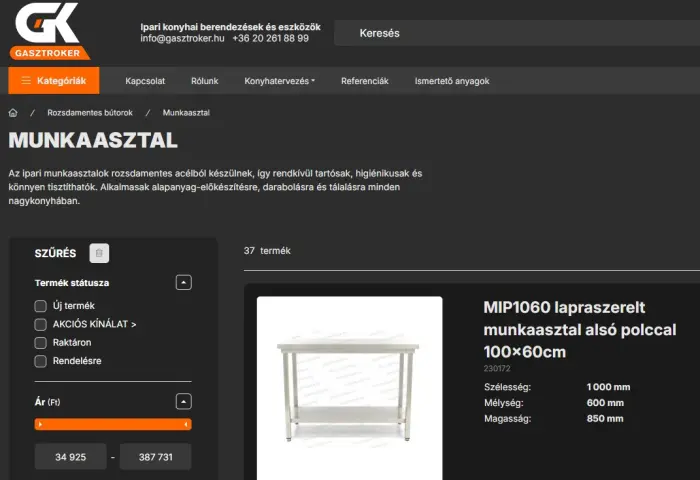Open the home breadcrumb icon
The width and height of the screenshot is (700, 480).
click(13, 113)
